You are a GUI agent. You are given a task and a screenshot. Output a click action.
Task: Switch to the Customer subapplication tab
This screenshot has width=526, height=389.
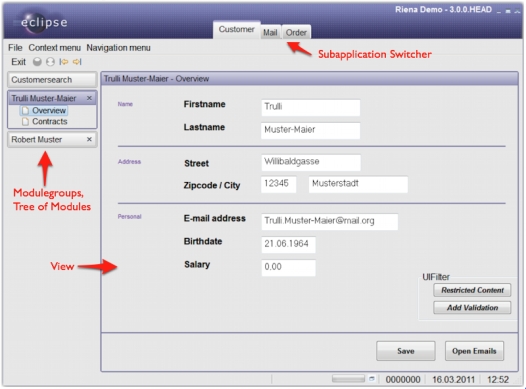coord(236,30)
